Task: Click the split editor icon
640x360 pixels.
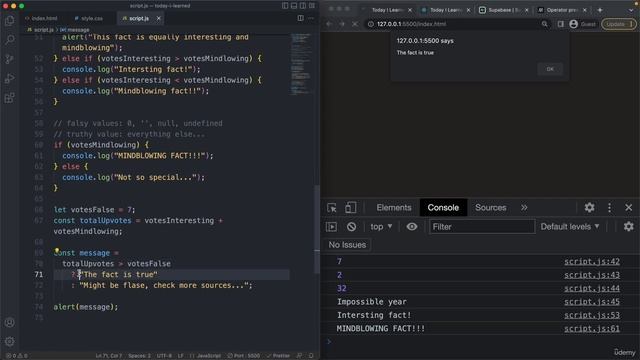Action: coord(301,18)
